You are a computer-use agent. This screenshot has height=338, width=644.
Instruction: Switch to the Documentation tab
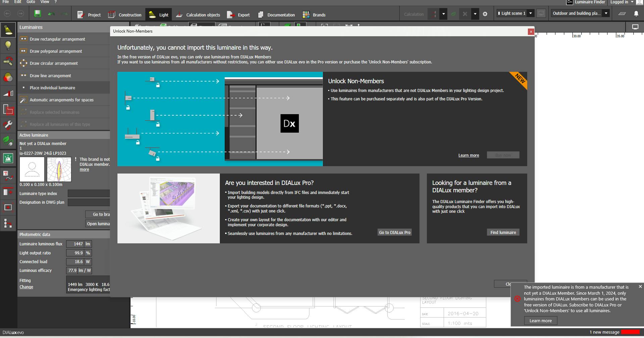[276, 15]
